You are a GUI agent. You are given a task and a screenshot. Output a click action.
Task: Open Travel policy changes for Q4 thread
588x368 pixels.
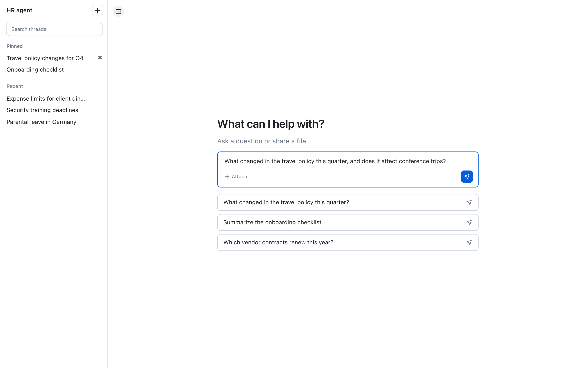click(x=45, y=58)
